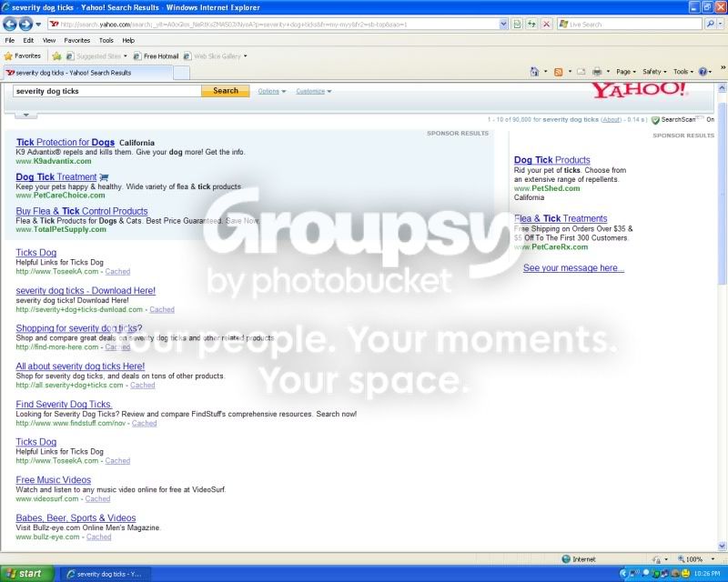This screenshot has width=728, height=582.
Task: Open the command bar Tools dropdown
Action: [x=683, y=72]
